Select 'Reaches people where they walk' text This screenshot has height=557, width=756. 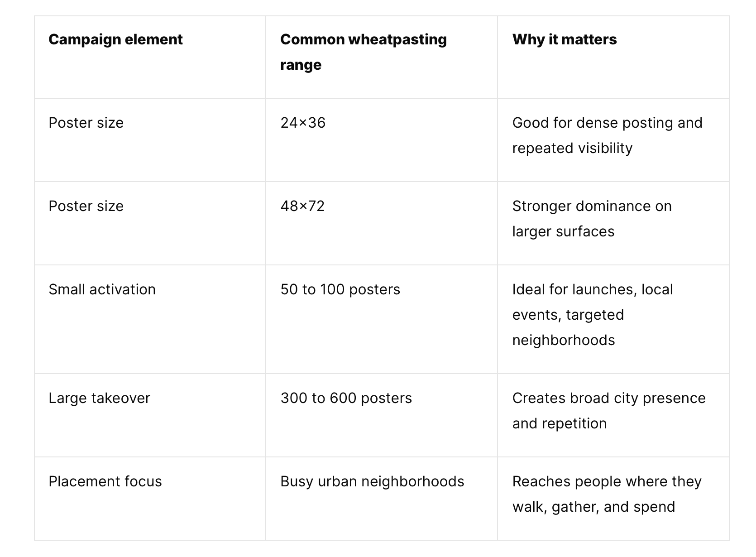click(x=607, y=494)
